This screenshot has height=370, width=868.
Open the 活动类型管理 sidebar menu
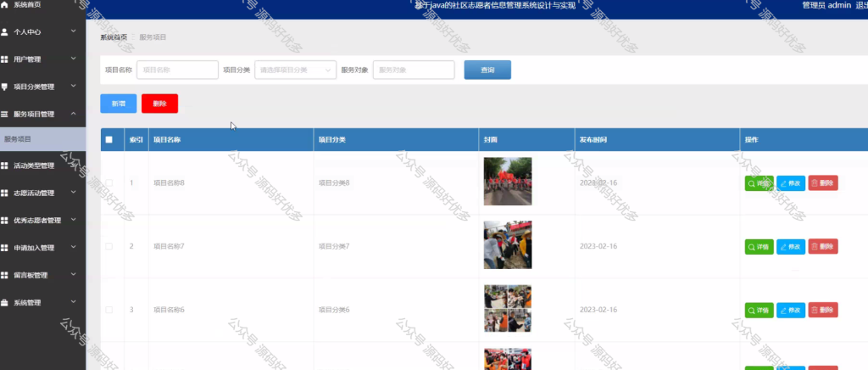point(43,165)
